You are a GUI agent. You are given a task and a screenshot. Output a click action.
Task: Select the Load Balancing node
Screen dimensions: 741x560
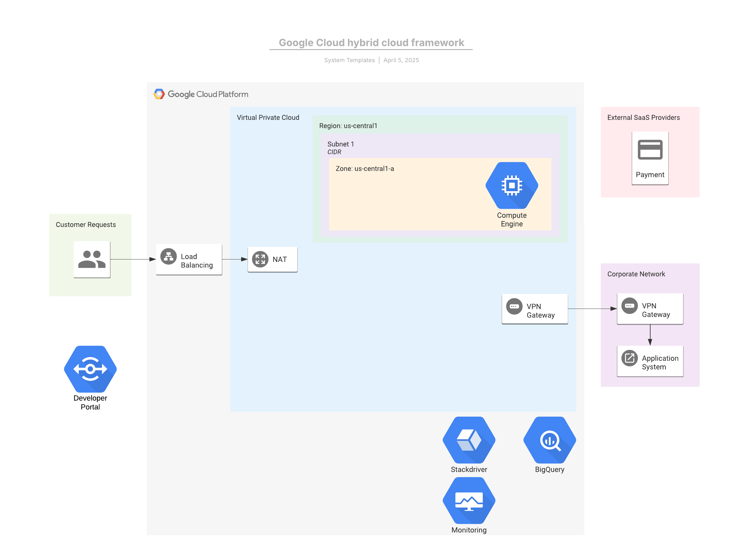click(x=189, y=260)
